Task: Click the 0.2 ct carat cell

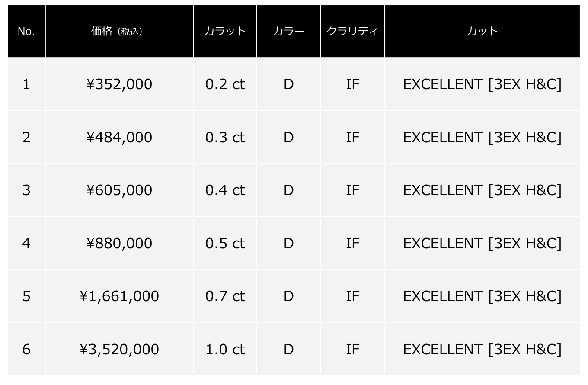Action: pos(225,84)
